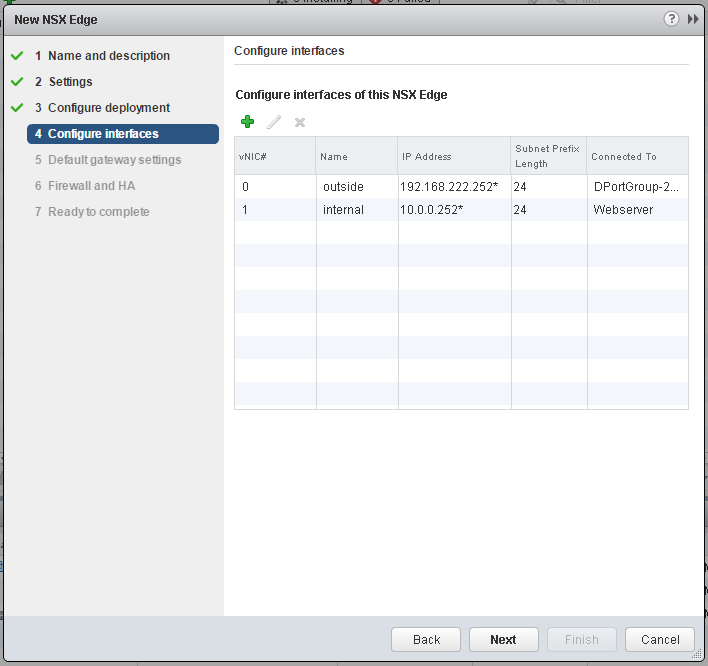Click vNIC number 1 cell
708x666 pixels.
click(275, 210)
